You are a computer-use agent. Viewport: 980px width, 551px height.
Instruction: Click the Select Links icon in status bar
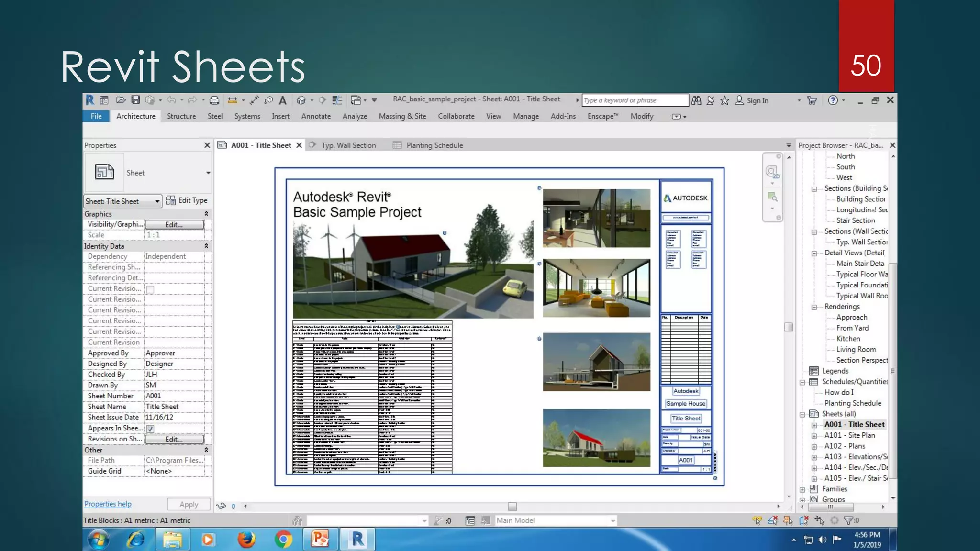coord(757,520)
